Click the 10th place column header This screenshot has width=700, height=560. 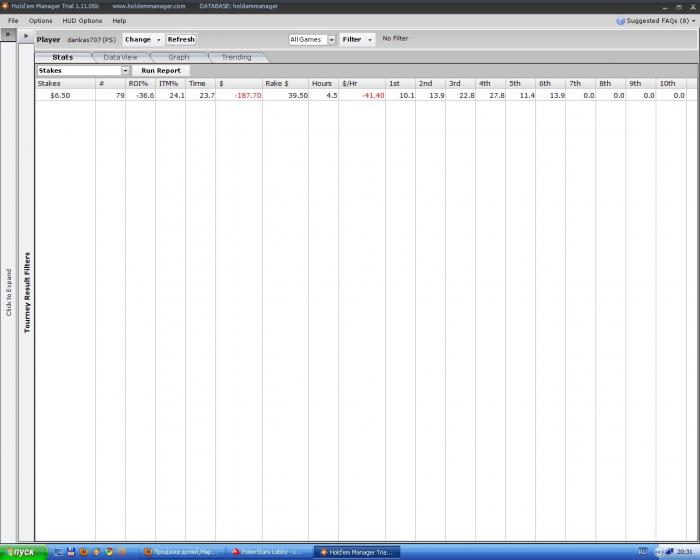pos(671,84)
